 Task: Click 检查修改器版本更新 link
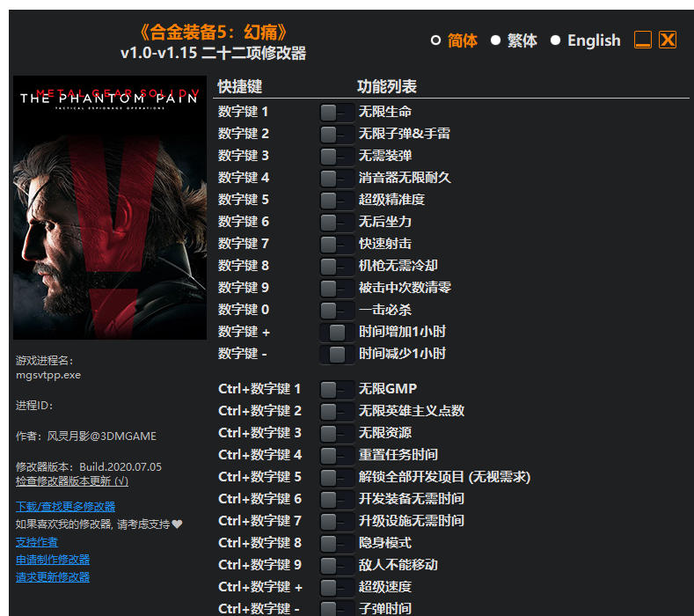pyautogui.click(x=72, y=481)
